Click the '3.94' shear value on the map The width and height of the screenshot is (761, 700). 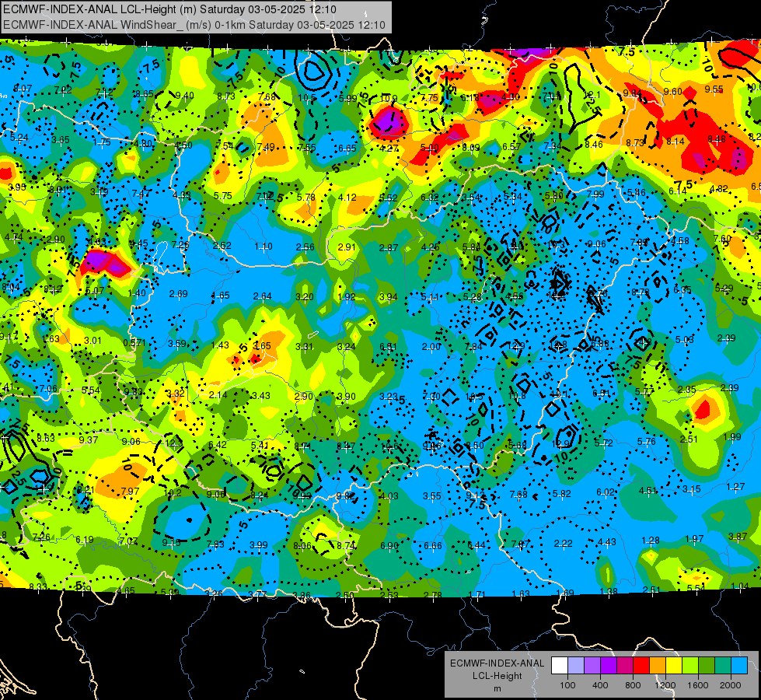(x=388, y=297)
